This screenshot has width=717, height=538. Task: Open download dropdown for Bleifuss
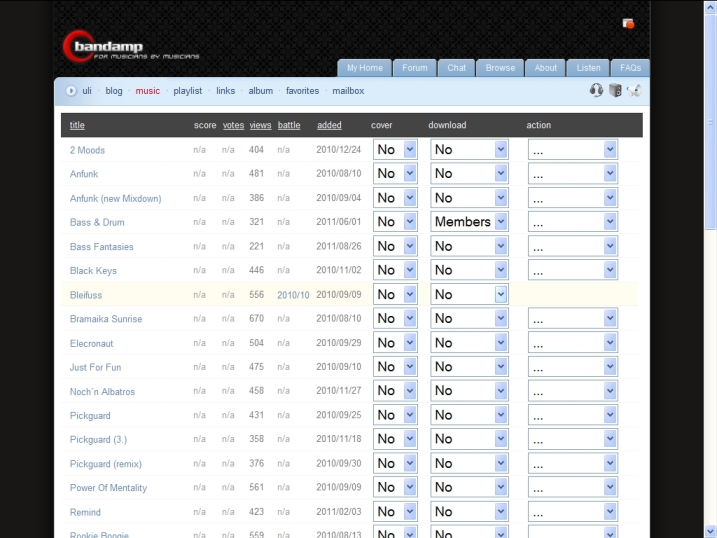[x=469, y=294]
